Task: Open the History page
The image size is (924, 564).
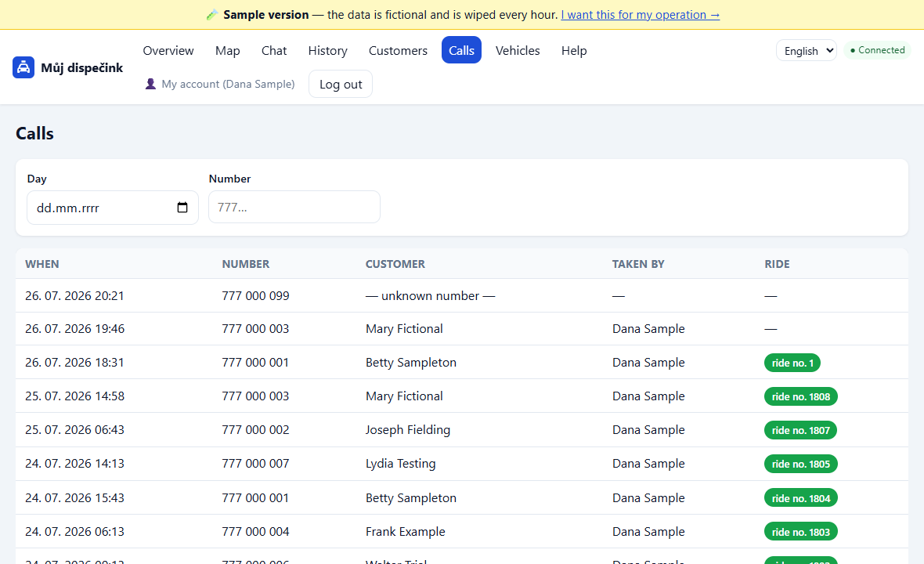Action: click(x=327, y=51)
